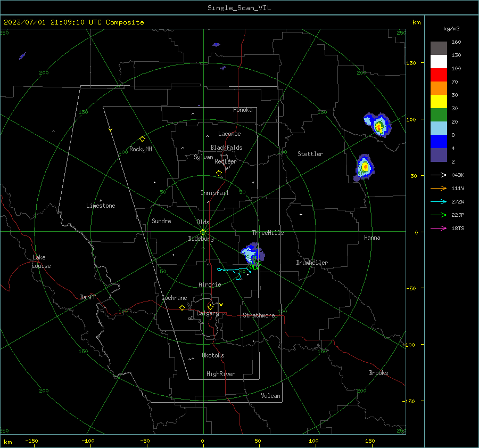Click the 22JP legend label
Viewport: 479px width, 448px height.
click(x=458, y=215)
